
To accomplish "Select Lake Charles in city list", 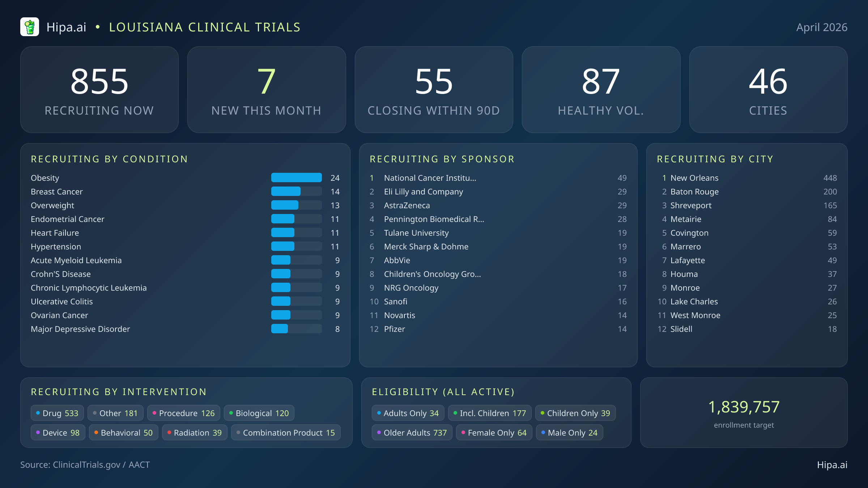I will pyautogui.click(x=747, y=301).
